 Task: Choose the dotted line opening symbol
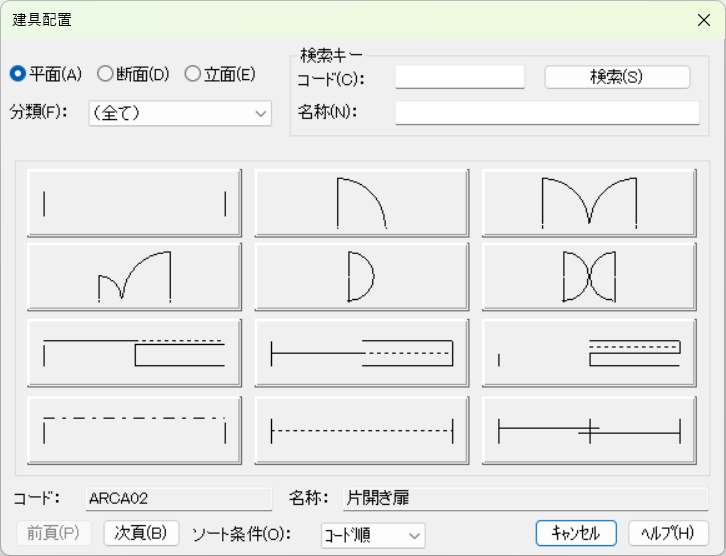click(361, 431)
